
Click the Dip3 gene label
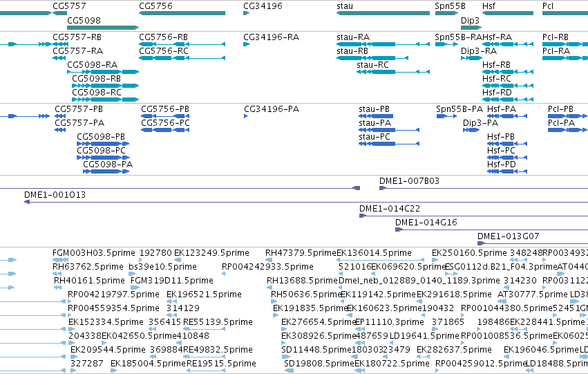[x=470, y=20]
